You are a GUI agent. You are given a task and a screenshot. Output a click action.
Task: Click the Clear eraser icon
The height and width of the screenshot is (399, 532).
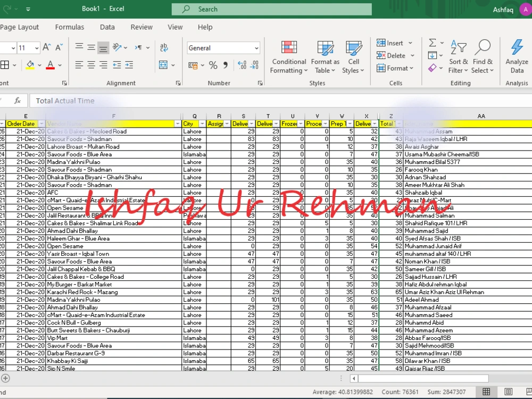pyautogui.click(x=432, y=68)
